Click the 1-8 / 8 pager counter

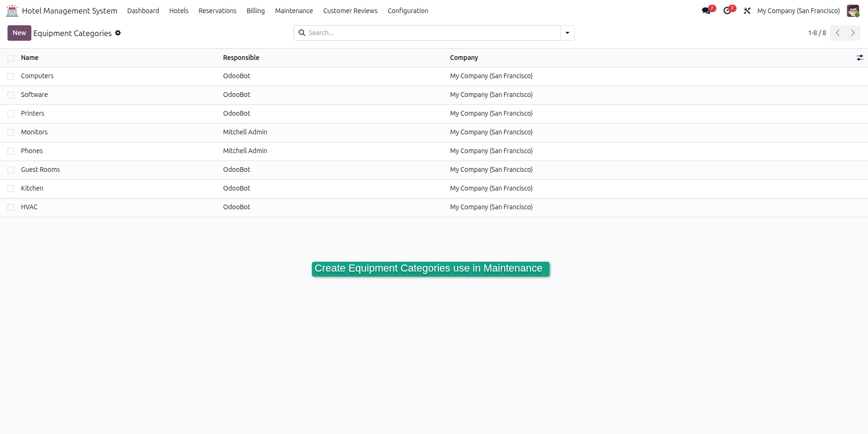pos(817,33)
